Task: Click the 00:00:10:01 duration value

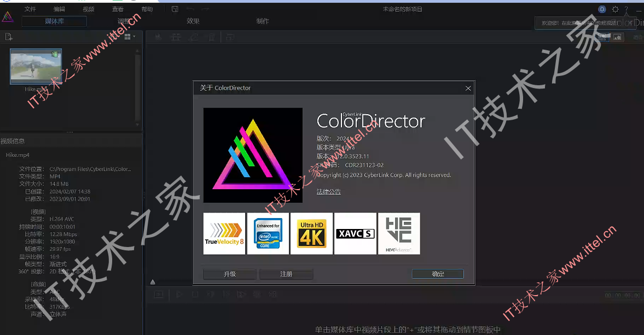Action: [62, 227]
